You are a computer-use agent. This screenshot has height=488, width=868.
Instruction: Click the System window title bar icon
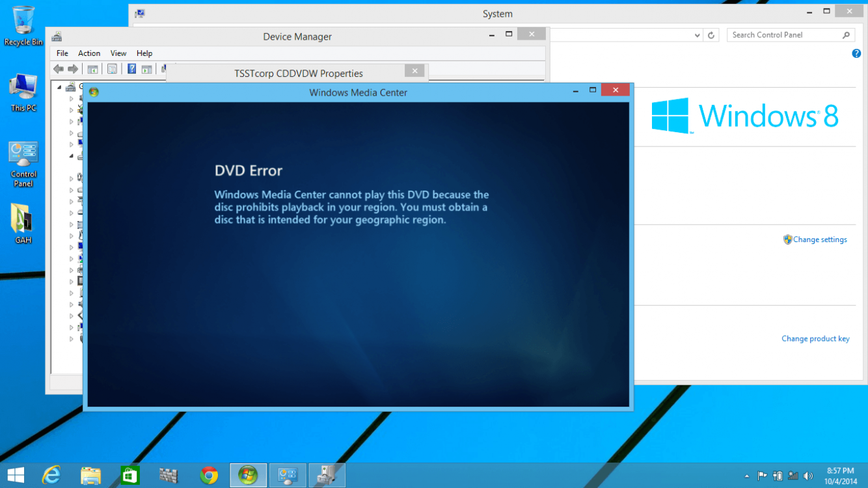coord(140,14)
